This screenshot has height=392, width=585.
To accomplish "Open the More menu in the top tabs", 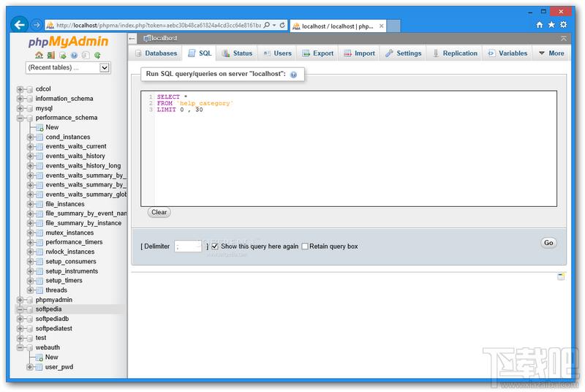I will click(x=551, y=53).
